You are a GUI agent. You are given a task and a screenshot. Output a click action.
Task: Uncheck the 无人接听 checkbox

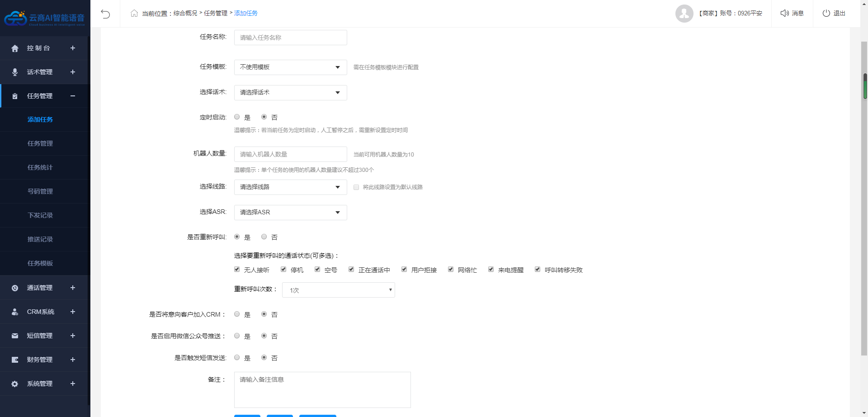tap(237, 270)
